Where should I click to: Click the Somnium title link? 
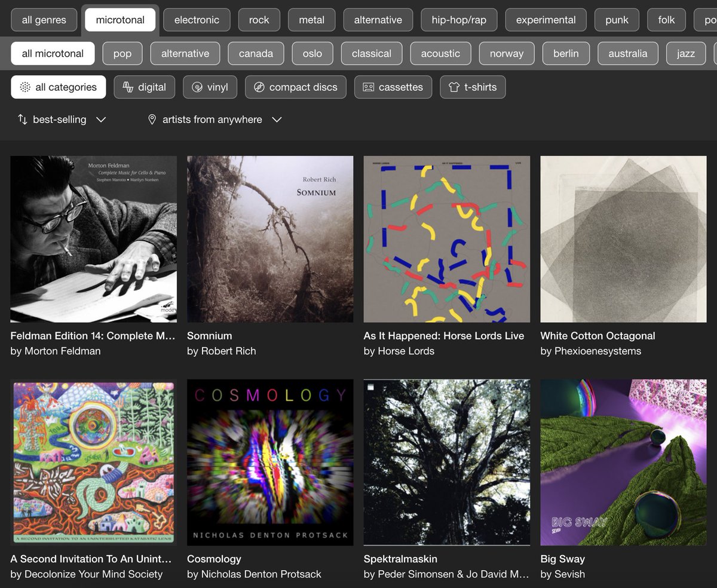pos(210,336)
